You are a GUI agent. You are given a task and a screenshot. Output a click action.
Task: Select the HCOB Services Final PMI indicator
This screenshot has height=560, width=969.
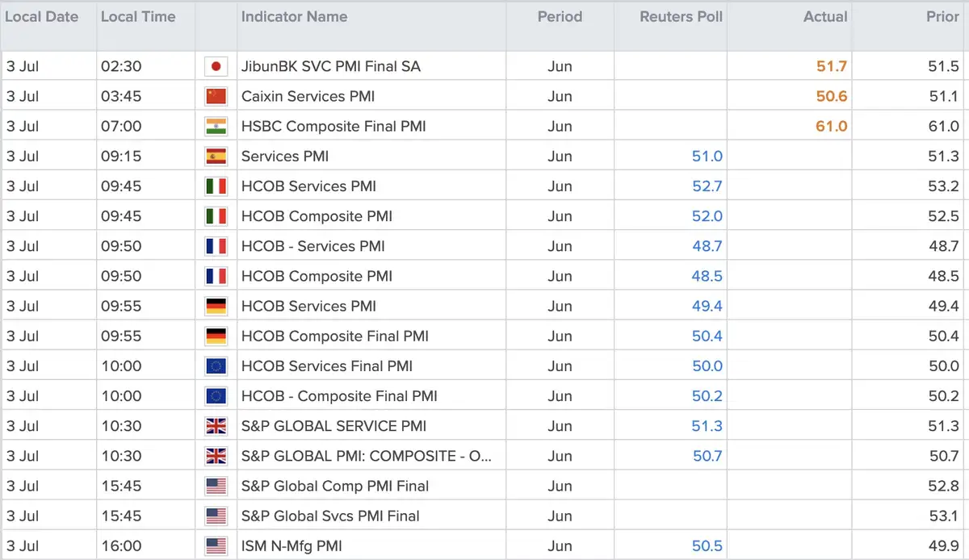[327, 366]
